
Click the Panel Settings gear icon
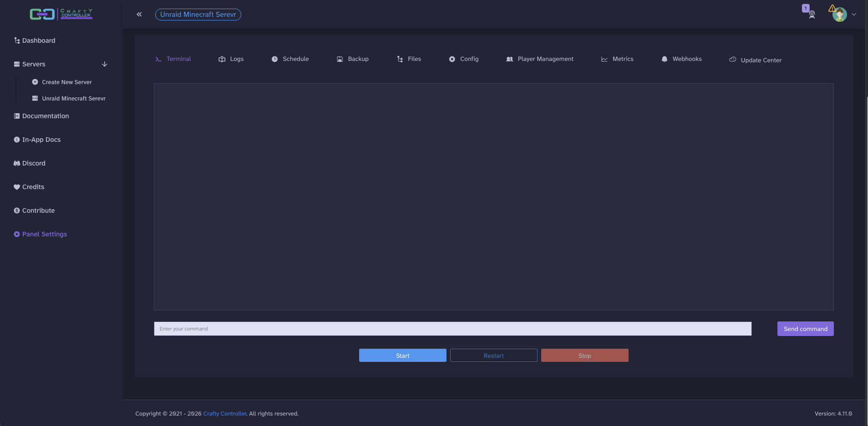coord(17,234)
